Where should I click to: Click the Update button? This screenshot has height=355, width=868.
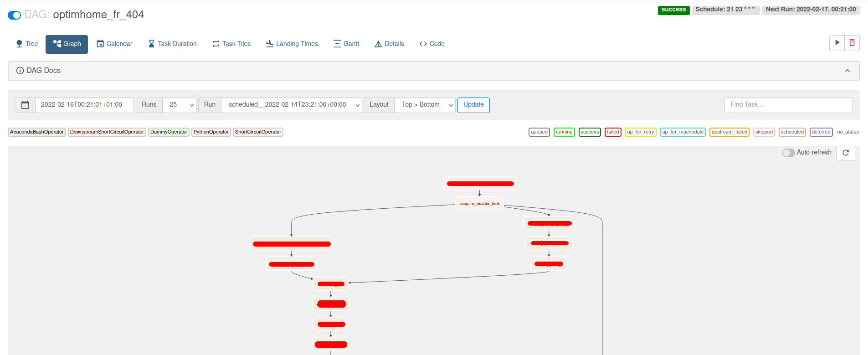point(473,105)
